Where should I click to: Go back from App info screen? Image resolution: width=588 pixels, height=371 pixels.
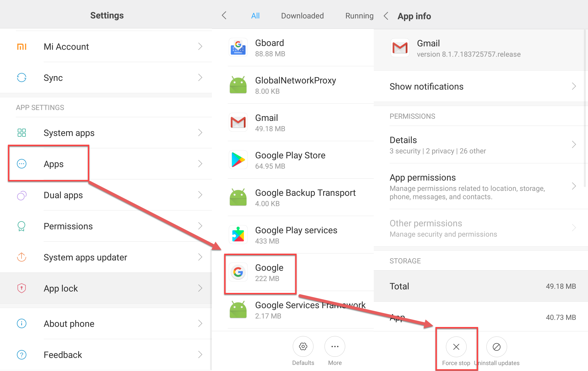tap(386, 16)
